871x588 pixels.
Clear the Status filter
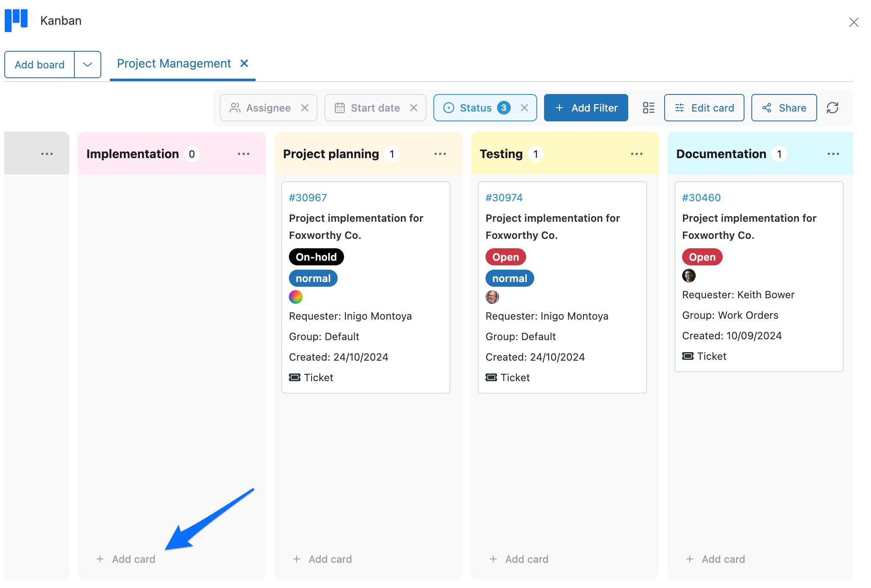point(524,108)
